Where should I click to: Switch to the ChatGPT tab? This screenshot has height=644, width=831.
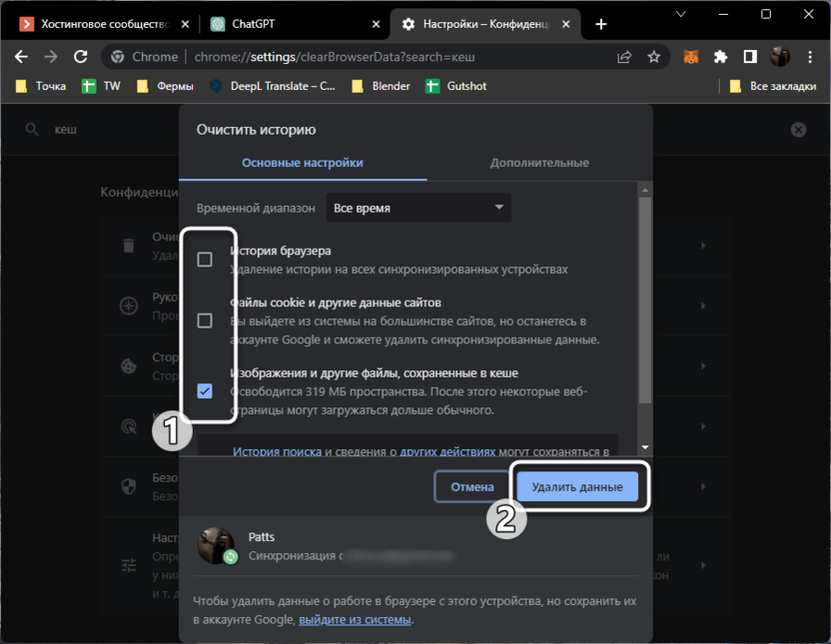point(295,24)
